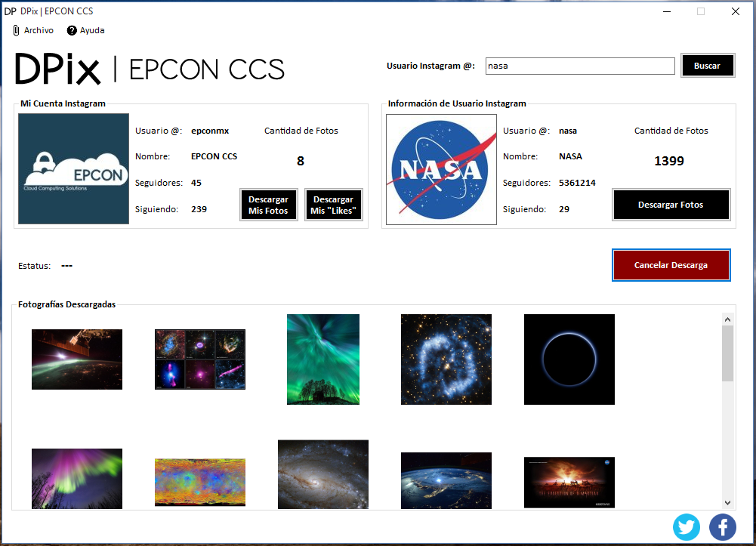Click the Archivo paperclip icon

16,30
